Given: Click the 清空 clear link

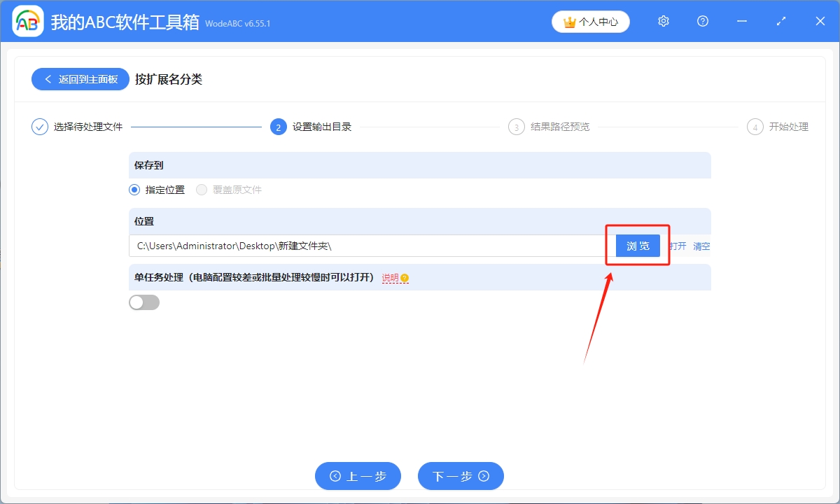Looking at the screenshot, I should point(701,246).
